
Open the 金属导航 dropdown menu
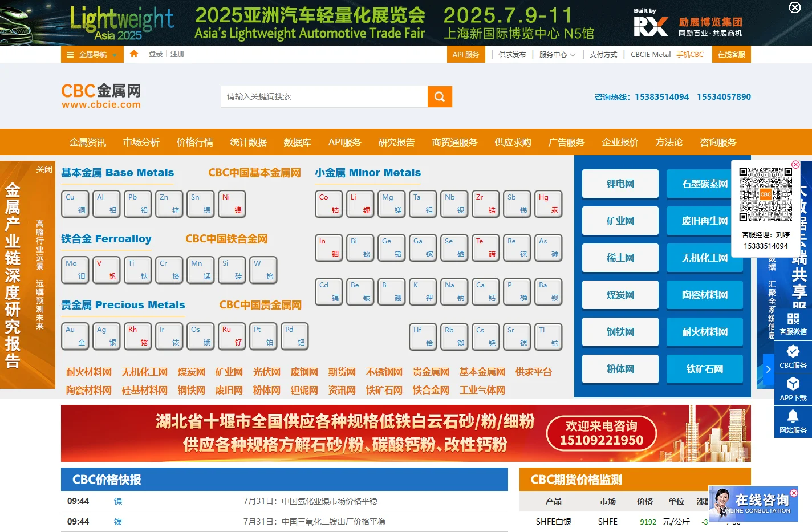coord(92,54)
